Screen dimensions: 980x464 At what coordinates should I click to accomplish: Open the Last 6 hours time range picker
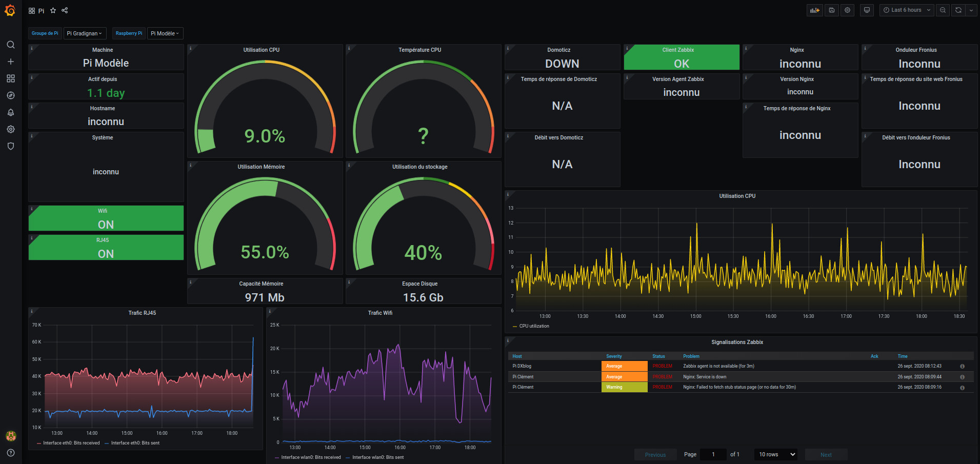pos(906,10)
